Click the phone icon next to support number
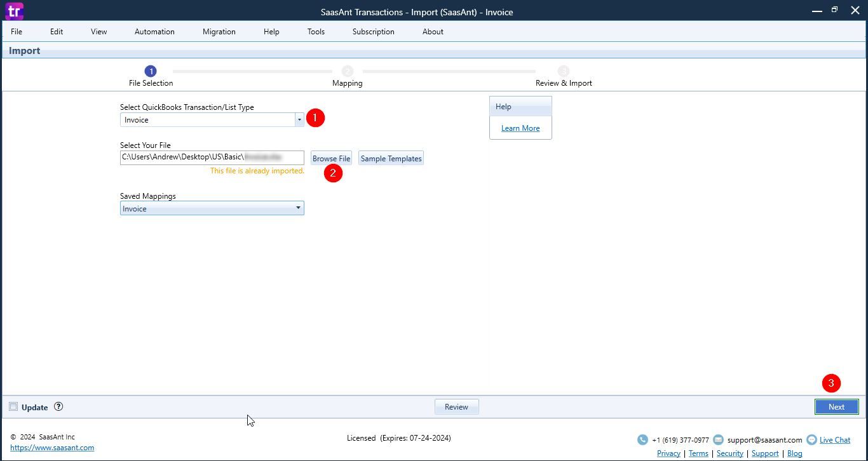Screen dimensions: 868x461 [642, 439]
